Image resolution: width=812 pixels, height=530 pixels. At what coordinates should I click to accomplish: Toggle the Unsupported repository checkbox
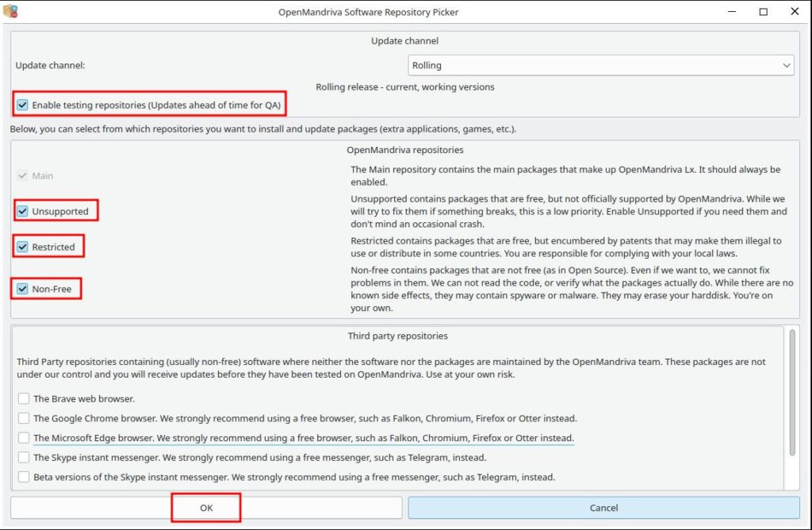click(x=22, y=211)
